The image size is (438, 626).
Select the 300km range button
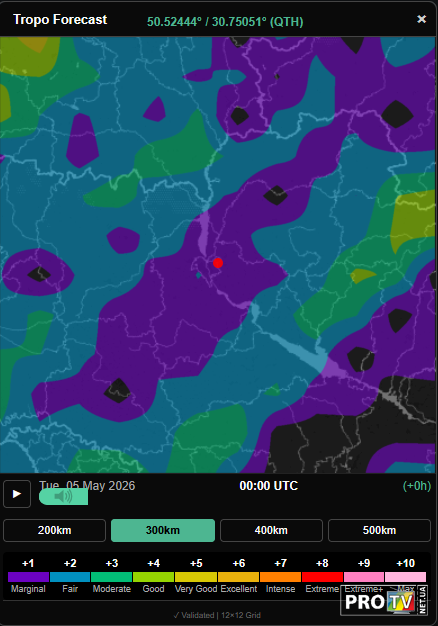click(163, 530)
